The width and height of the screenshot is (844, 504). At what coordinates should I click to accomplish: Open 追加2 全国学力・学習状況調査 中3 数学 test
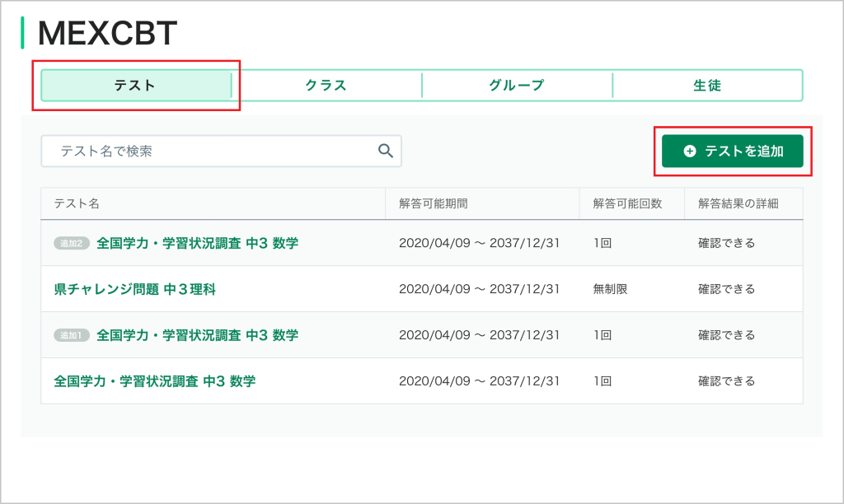197,243
